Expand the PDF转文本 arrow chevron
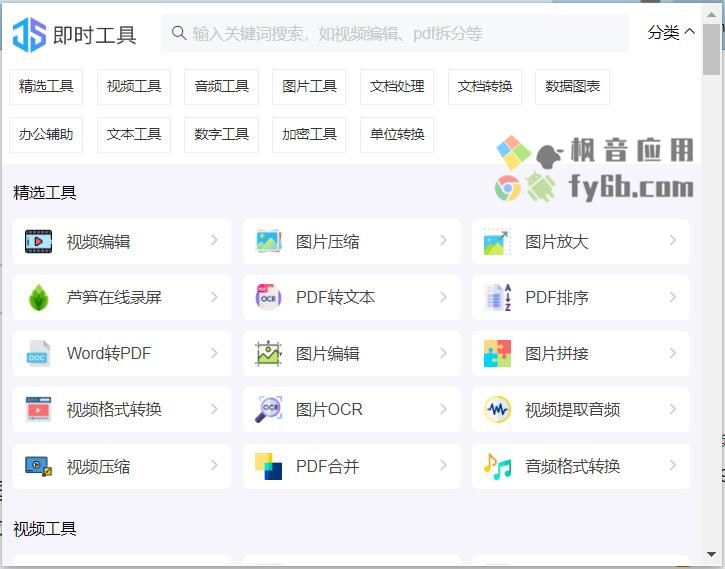The width and height of the screenshot is (725, 569). [443, 297]
